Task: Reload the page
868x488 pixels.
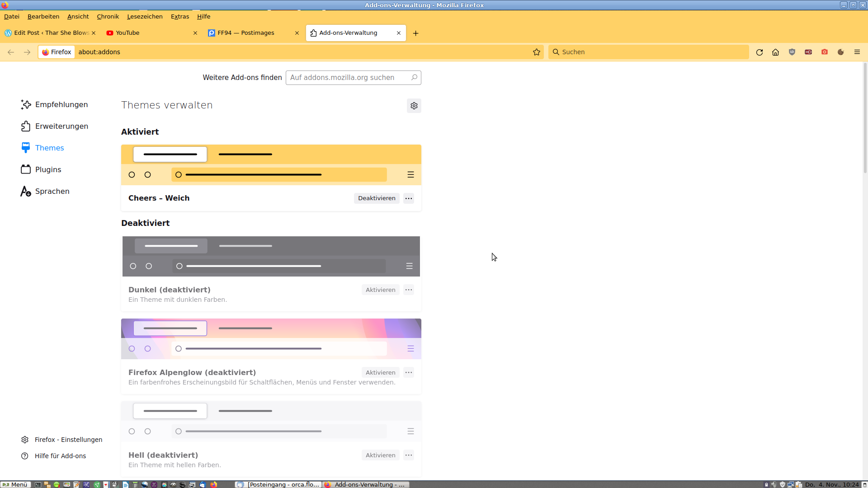Action: click(759, 52)
